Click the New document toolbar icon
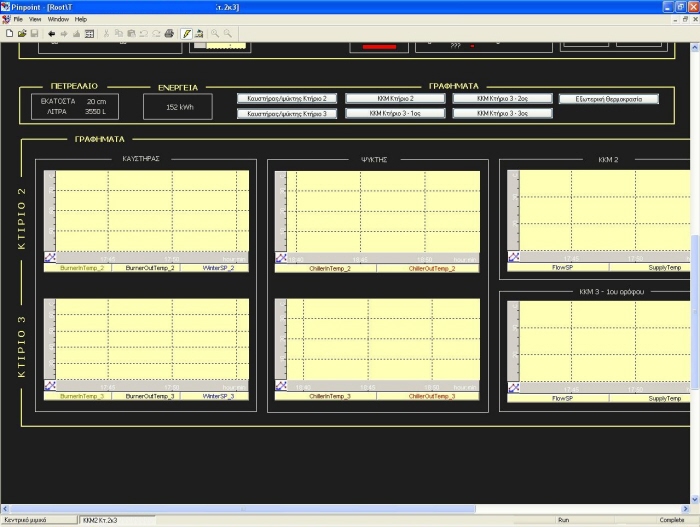Image resolution: width=700 pixels, height=527 pixels. (x=9, y=33)
